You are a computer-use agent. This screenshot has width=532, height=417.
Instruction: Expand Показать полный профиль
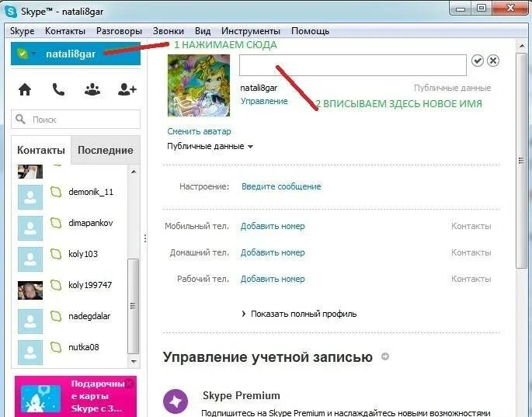point(299,314)
